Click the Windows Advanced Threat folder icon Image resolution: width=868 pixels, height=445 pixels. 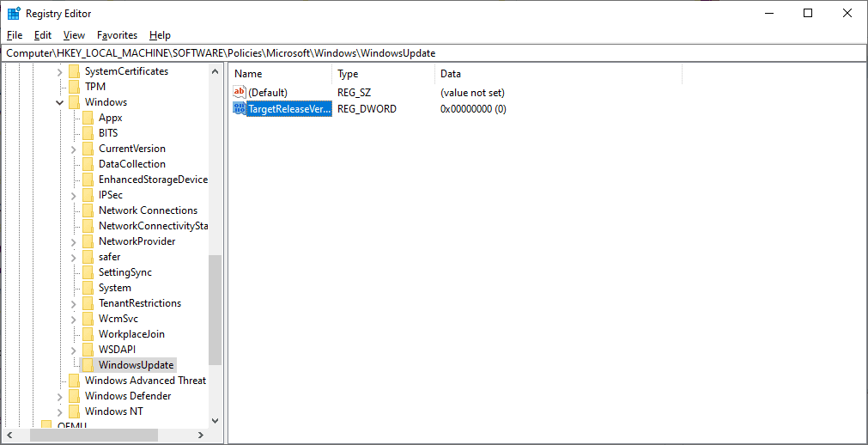click(x=75, y=381)
